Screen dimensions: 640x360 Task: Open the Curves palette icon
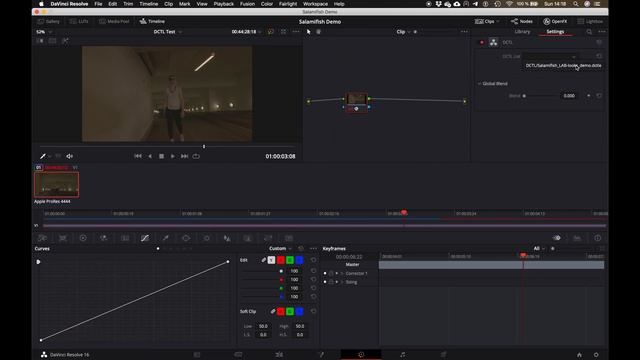[x=145, y=238]
